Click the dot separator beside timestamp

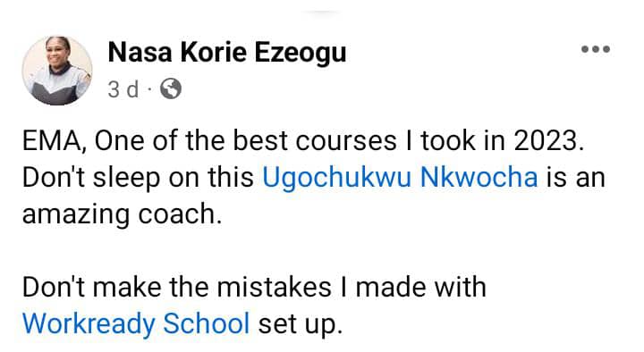coord(149,89)
